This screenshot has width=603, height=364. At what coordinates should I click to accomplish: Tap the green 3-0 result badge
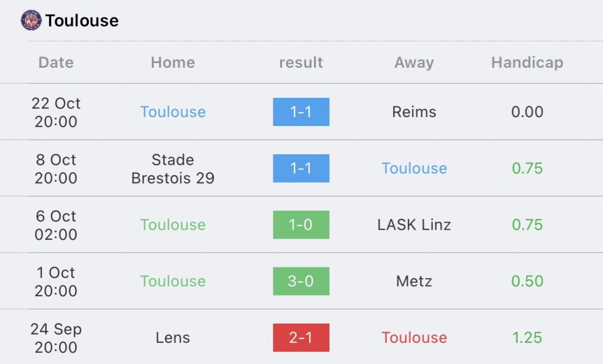[x=301, y=282]
